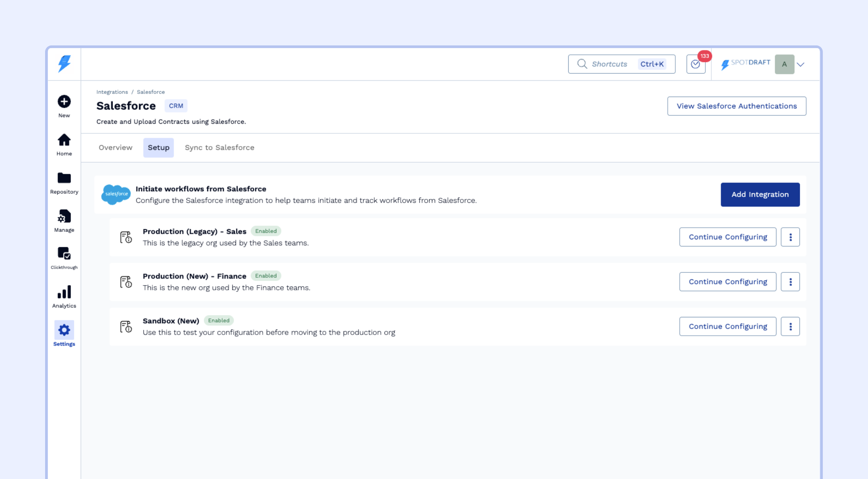Click 'Initiate workflows from Salesforce' heading
The image size is (868, 479).
tap(201, 189)
